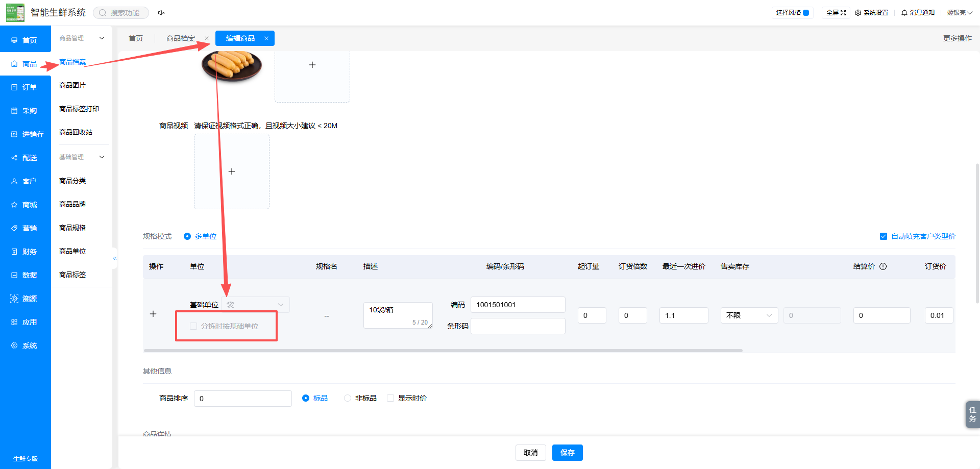The width and height of the screenshot is (980, 469).
Task: Collapse the secondary sidebar arrow
Action: coord(115,258)
